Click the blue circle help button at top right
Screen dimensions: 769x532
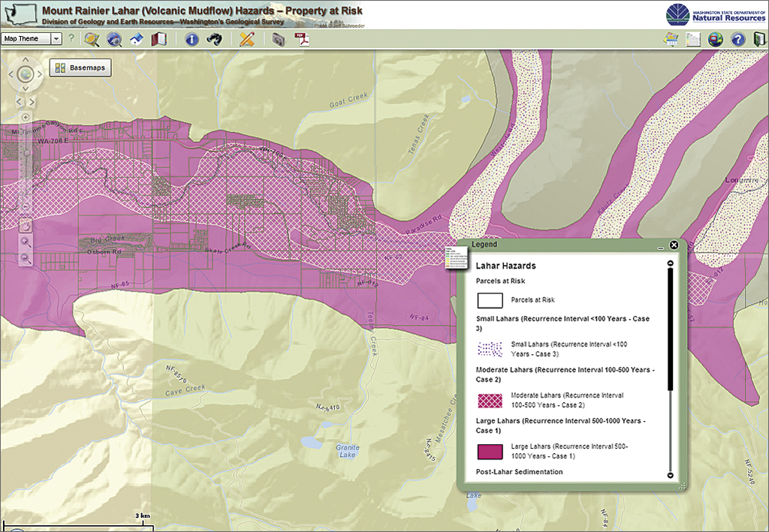737,40
